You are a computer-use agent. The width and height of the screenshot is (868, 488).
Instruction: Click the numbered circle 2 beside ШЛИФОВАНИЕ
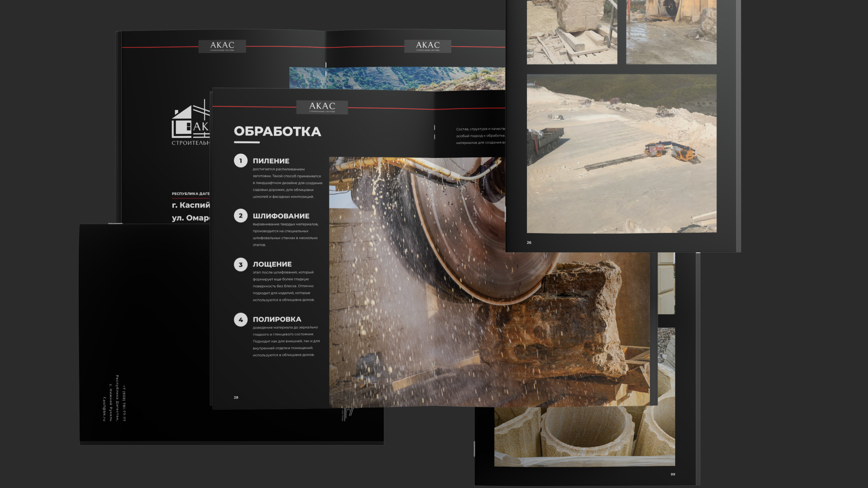pos(241,216)
